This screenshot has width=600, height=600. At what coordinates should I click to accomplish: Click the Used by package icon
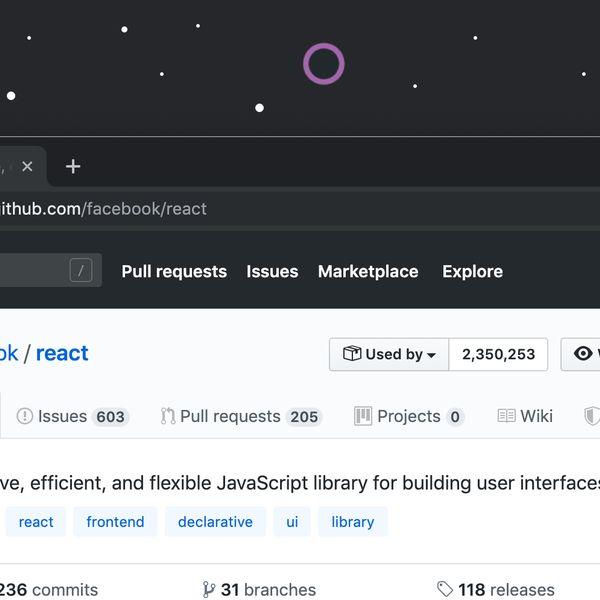point(352,353)
